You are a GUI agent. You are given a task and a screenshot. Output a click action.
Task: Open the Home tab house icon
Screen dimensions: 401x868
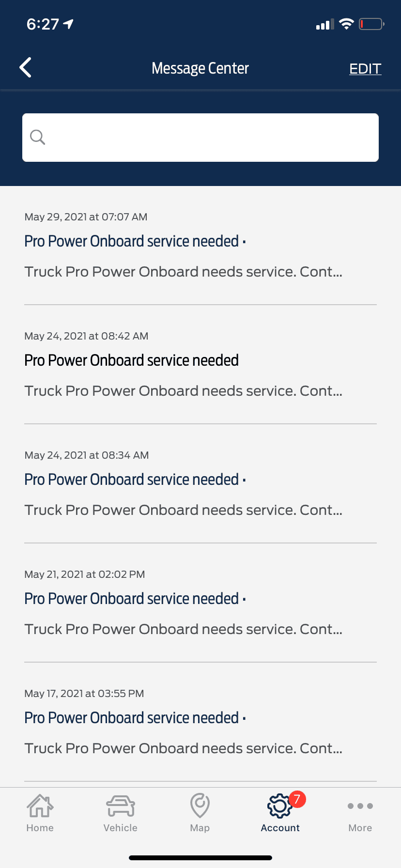click(x=40, y=806)
